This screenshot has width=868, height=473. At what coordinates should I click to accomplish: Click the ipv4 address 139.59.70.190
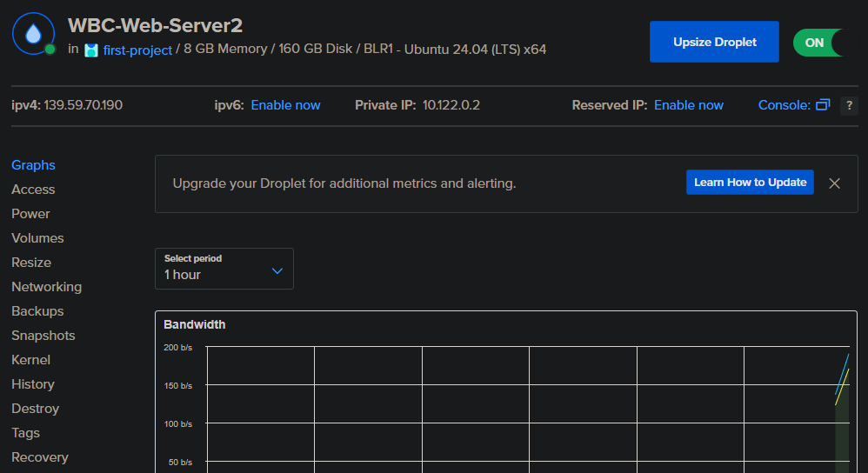point(83,105)
